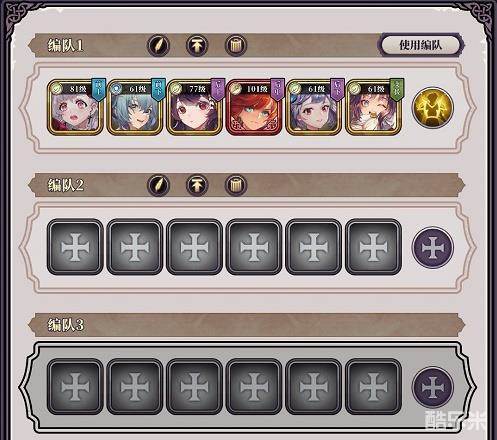Click the move-to-top arrow icon for 编队1
Image resolution: width=497 pixels, height=440 pixels.
pos(197,45)
